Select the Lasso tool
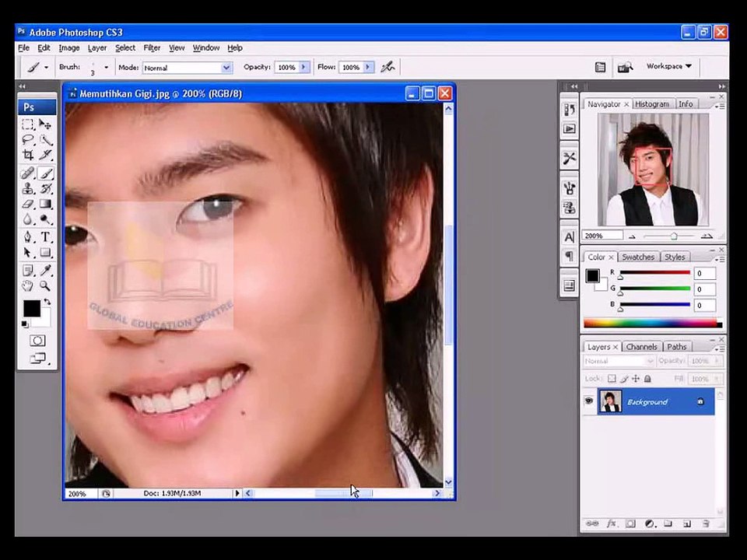The width and height of the screenshot is (747, 560). point(28,139)
